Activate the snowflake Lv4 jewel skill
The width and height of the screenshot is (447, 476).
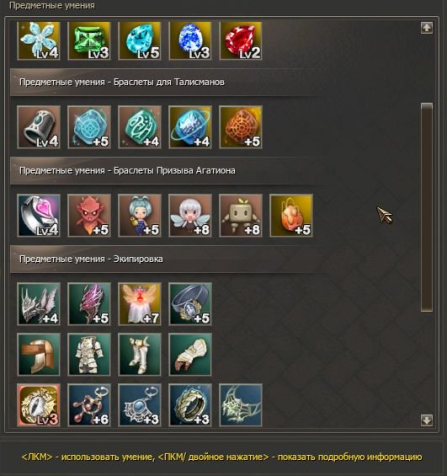click(39, 41)
